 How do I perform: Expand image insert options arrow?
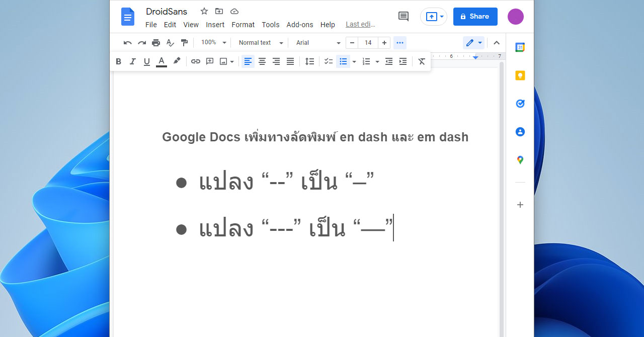point(232,61)
